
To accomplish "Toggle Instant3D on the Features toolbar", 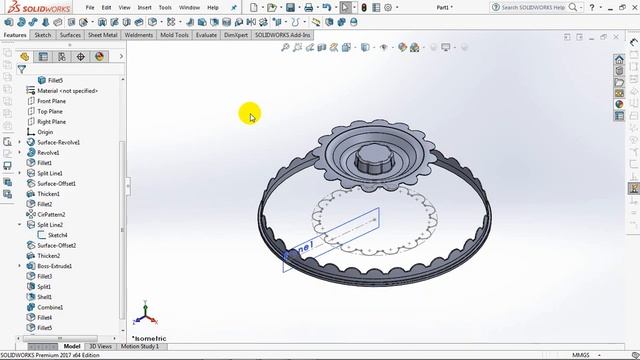I will click(316, 22).
